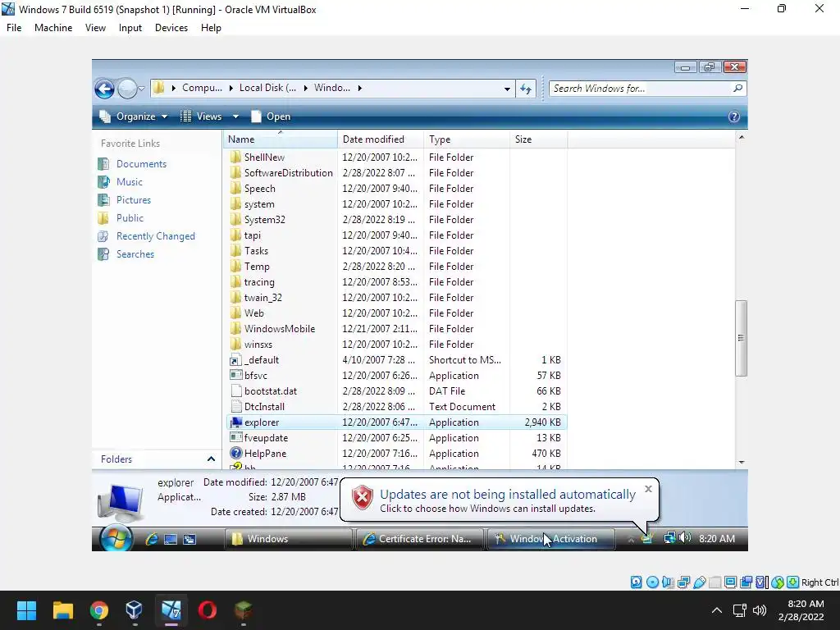Select Local Disk breadcrumb segment

[x=267, y=88]
